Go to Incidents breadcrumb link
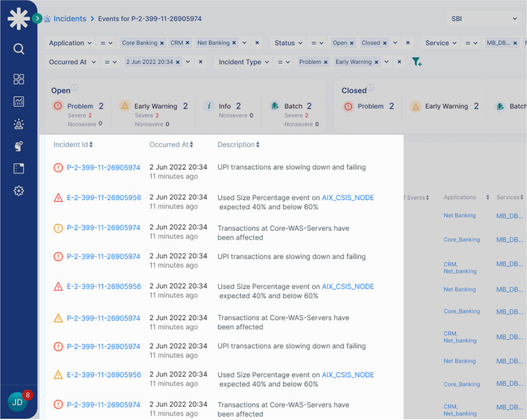This screenshot has height=420, width=527. coord(70,19)
